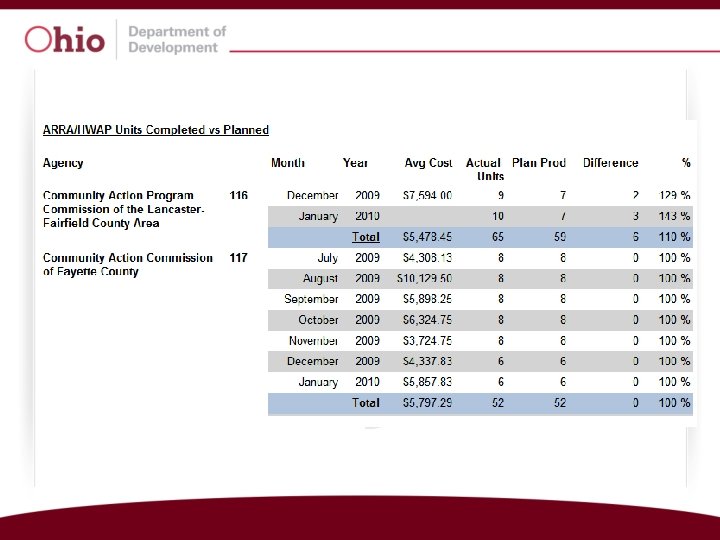Select the ARRA/HWAP Units Completed vs Planned heading
This screenshot has height=540, width=720.
coord(156,130)
